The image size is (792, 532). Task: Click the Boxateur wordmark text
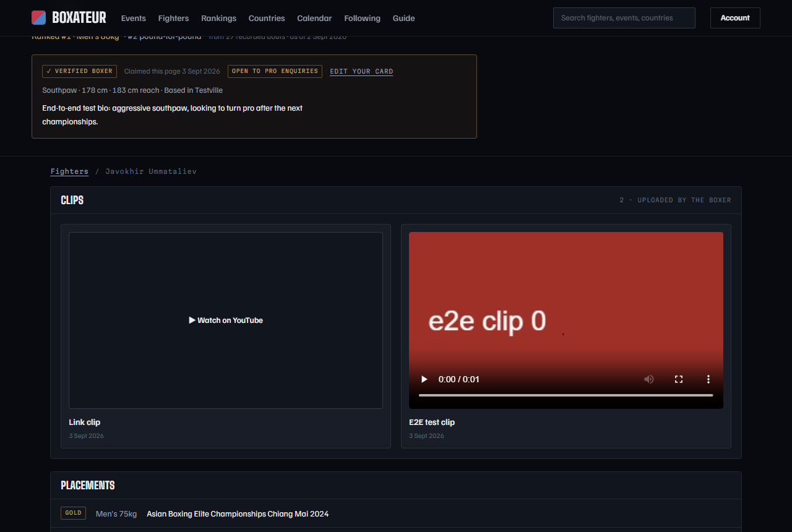coord(79,18)
